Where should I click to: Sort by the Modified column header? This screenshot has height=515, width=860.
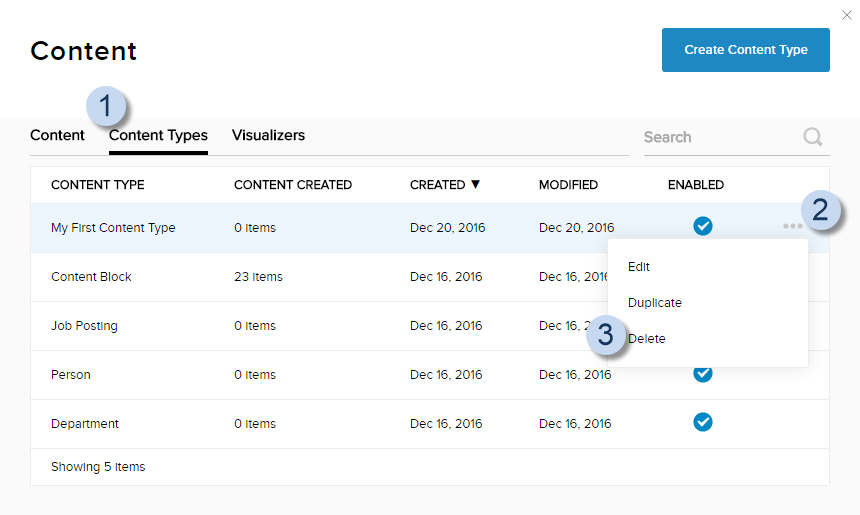pyautogui.click(x=568, y=185)
